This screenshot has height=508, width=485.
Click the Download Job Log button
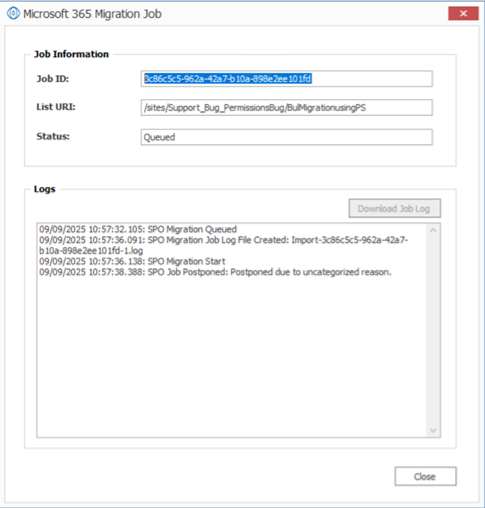(x=395, y=209)
